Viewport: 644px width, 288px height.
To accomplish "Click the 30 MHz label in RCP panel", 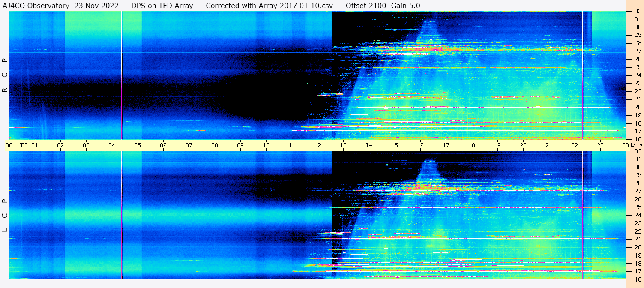I will tap(637, 27).
